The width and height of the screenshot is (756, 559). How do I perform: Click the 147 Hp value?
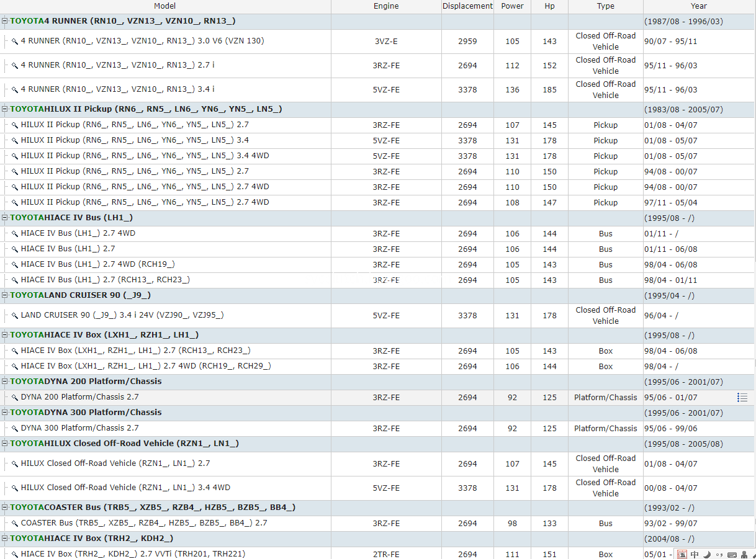tap(549, 203)
